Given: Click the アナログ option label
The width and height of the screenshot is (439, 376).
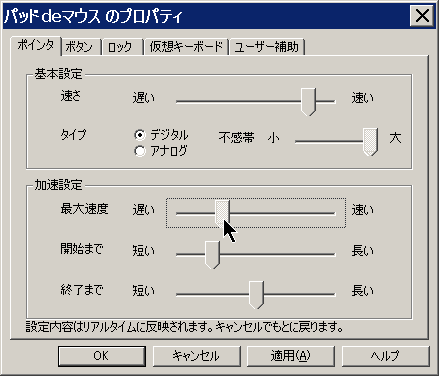Looking at the screenshot, I should tap(169, 151).
